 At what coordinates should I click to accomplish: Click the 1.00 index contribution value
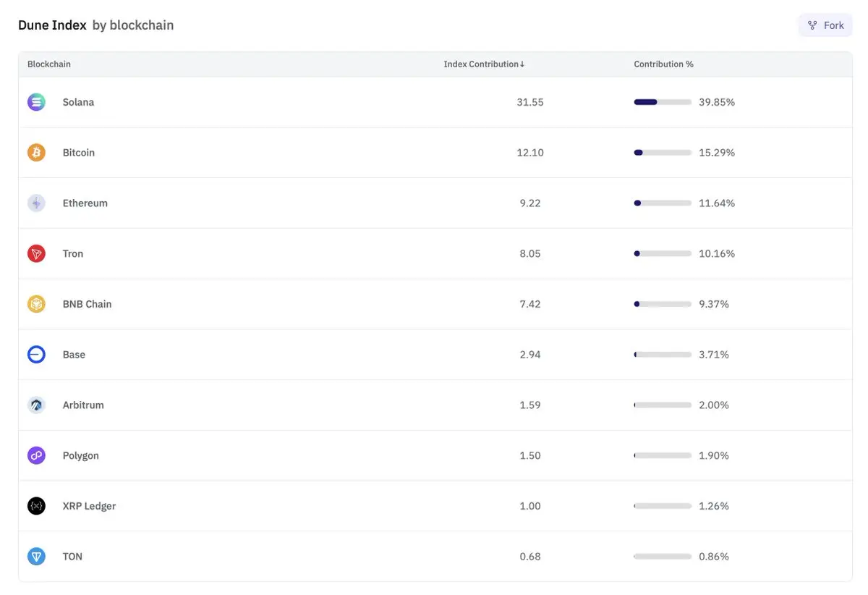[x=530, y=506]
